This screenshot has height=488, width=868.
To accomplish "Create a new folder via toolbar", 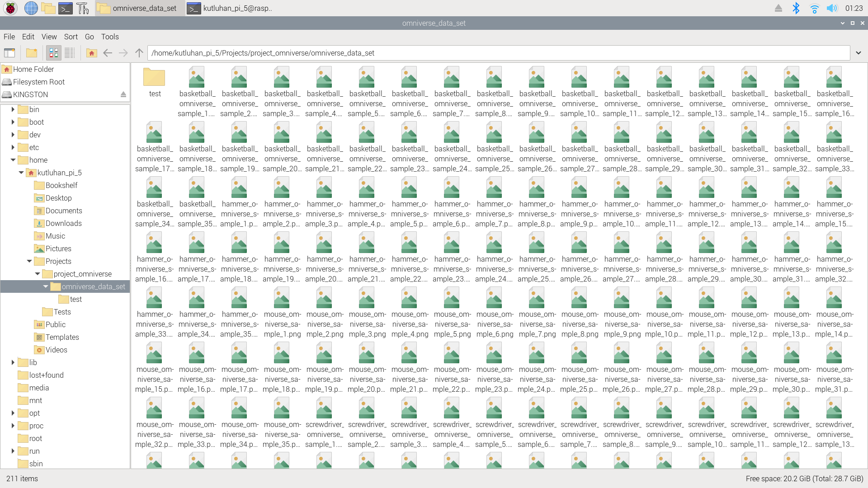I will click(x=32, y=53).
